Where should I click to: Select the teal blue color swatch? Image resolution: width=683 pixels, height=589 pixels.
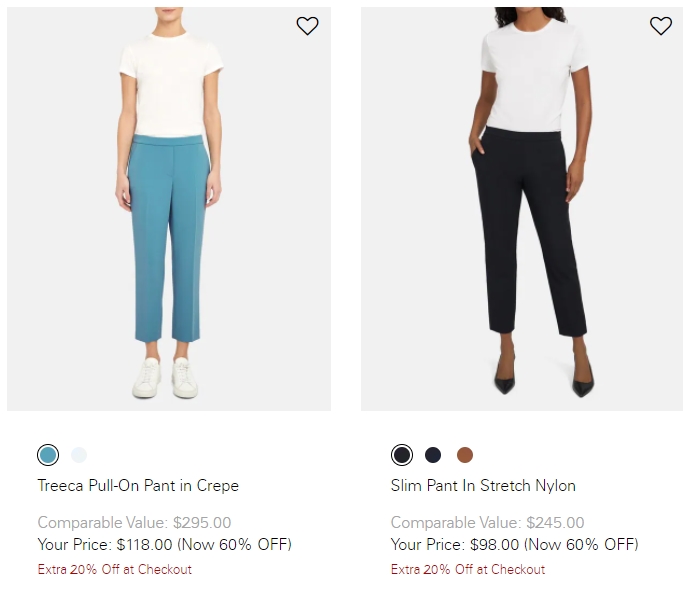(48, 455)
